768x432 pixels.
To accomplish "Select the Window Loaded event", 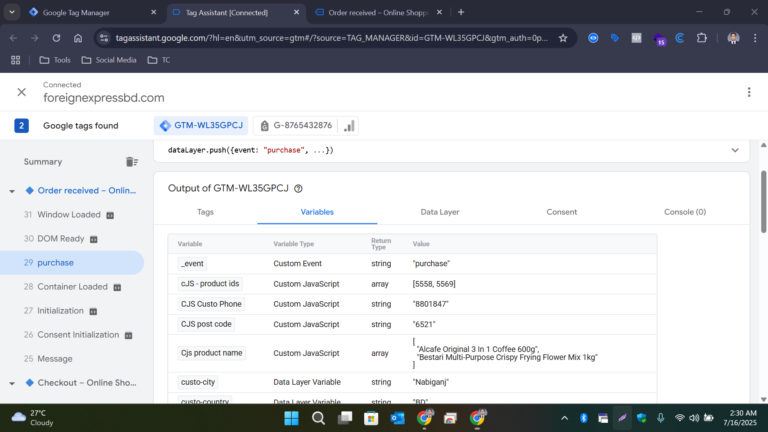I will pyautogui.click(x=69, y=215).
